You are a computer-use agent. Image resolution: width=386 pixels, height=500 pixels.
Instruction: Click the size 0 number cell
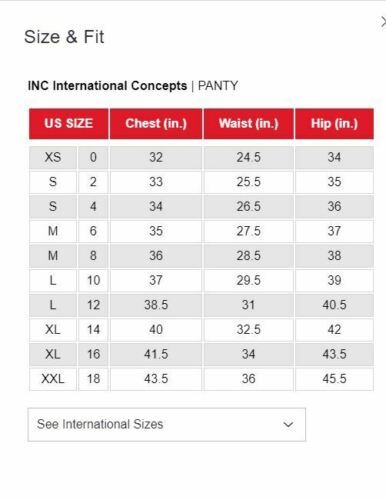(x=93, y=157)
